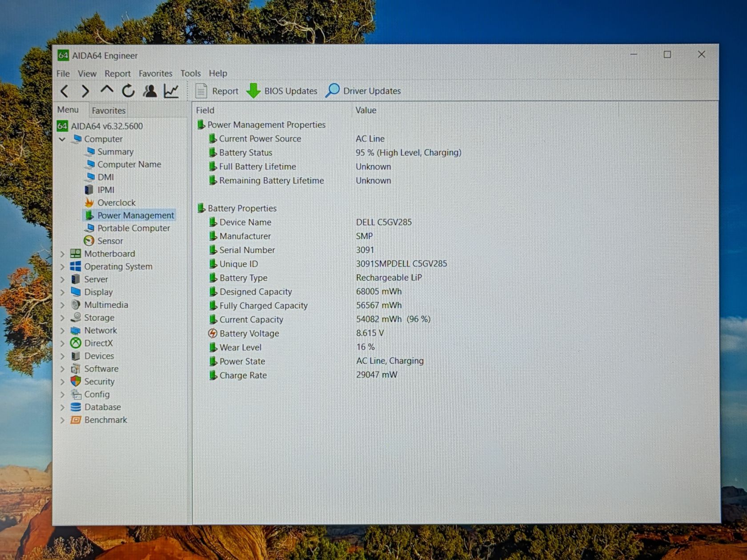This screenshot has height=560, width=747.
Task: Select the AIDA64 v6.32.5600 root node
Action: point(100,126)
